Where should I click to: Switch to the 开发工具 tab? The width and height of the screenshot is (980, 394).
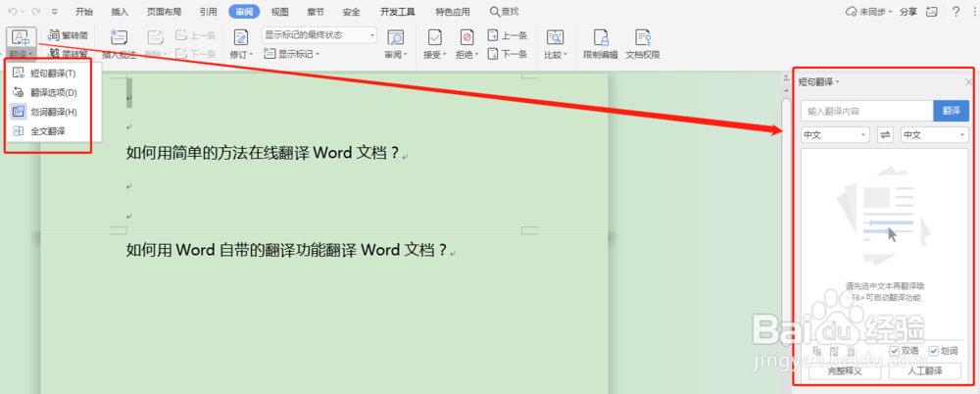point(398,12)
